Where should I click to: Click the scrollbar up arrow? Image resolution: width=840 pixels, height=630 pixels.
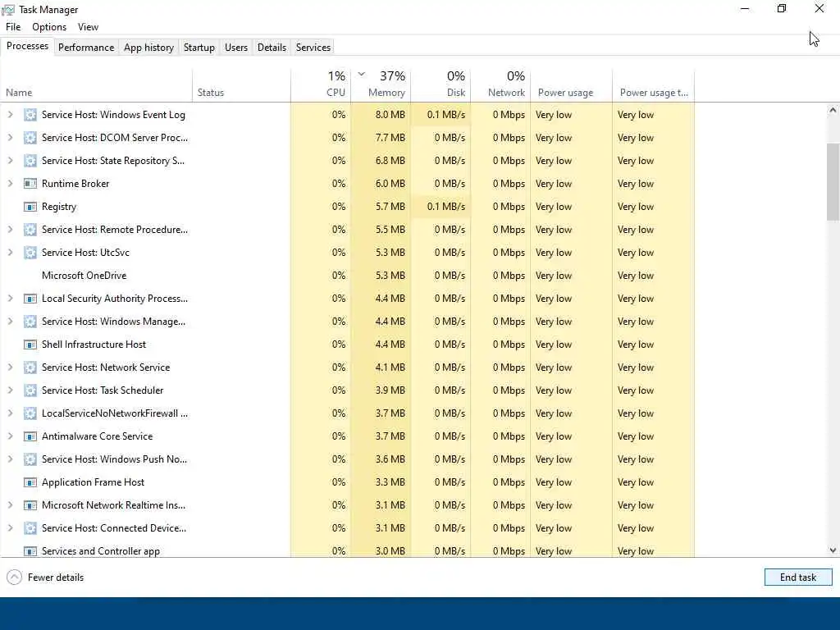(x=833, y=111)
